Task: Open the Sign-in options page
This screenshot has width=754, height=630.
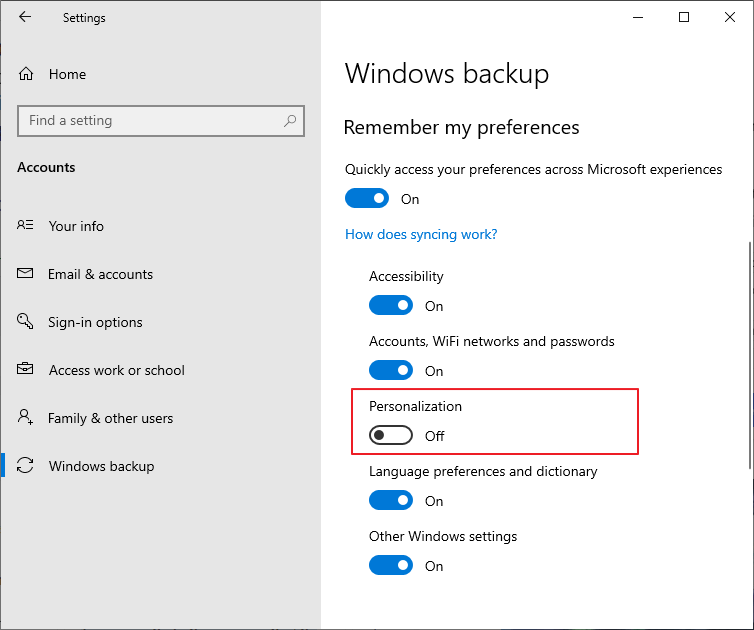Action: coord(95,322)
